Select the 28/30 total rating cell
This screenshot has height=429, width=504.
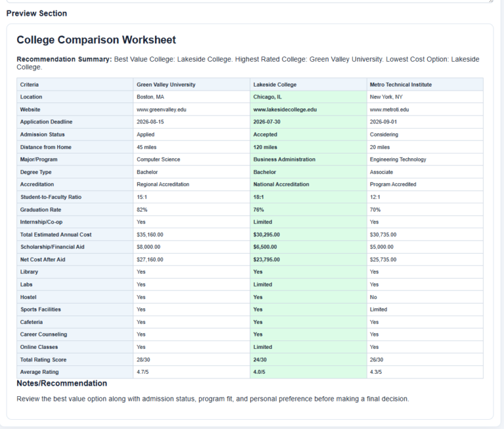pyautogui.click(x=192, y=359)
